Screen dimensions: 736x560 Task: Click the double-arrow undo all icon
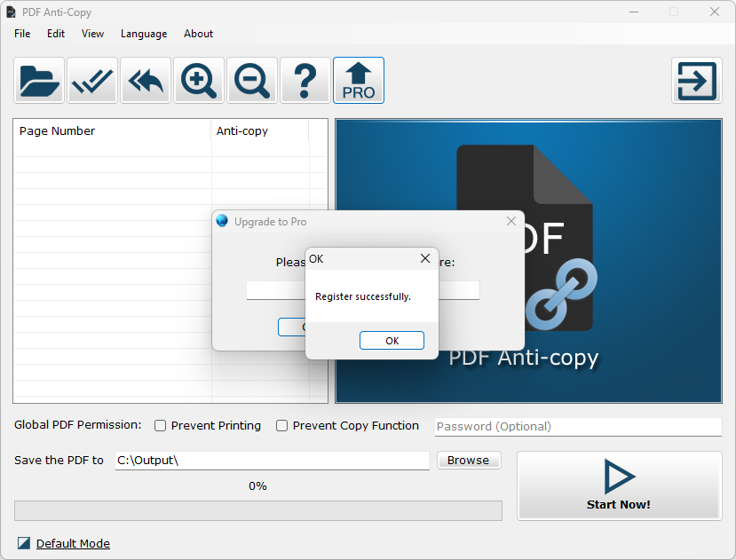tap(146, 80)
